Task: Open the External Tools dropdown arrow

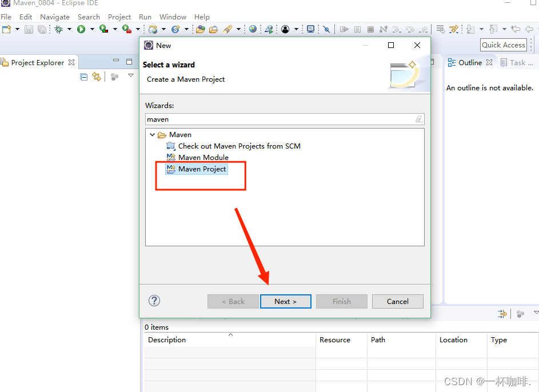Action: [x=138, y=29]
